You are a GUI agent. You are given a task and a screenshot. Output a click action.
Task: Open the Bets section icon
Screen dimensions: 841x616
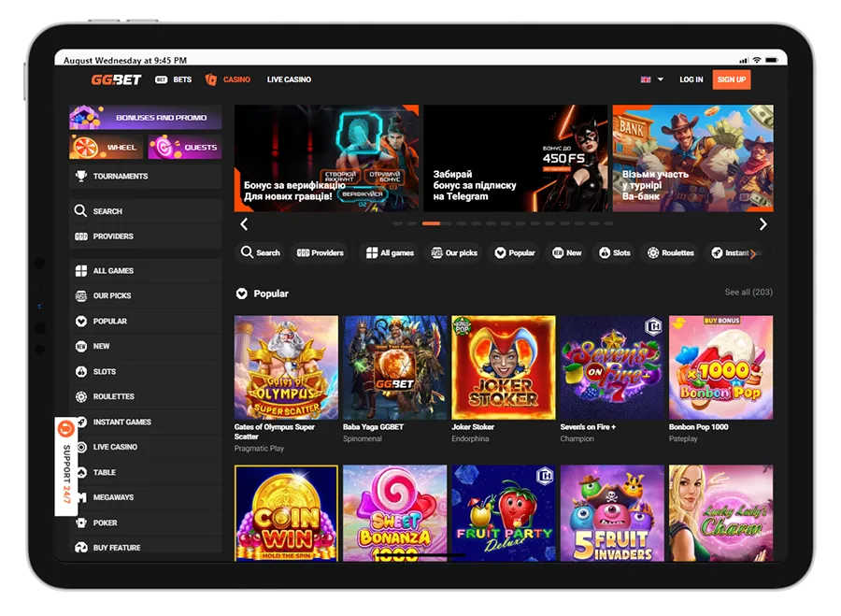click(x=161, y=79)
